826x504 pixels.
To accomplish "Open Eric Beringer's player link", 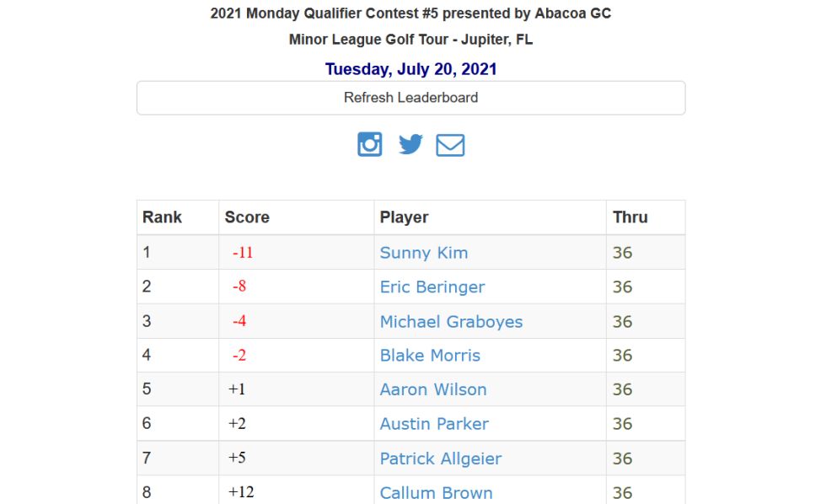I will click(x=432, y=287).
